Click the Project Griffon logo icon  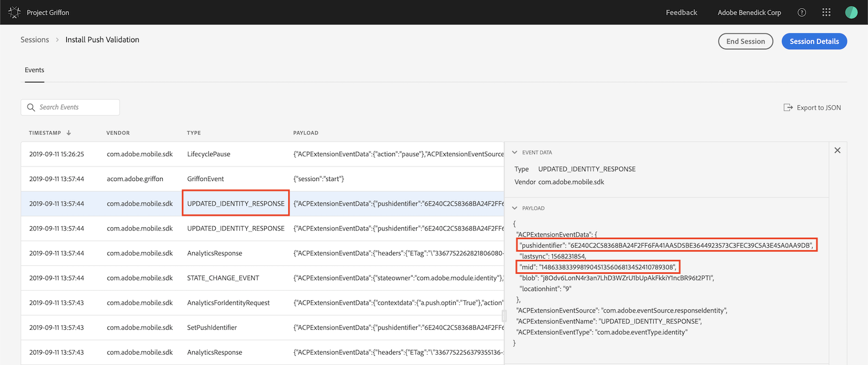tap(14, 12)
